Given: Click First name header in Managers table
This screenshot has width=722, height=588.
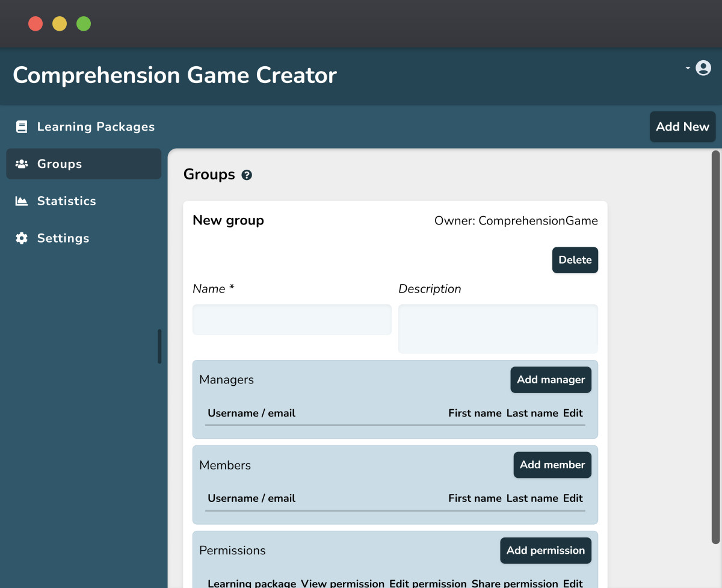Looking at the screenshot, I should pyautogui.click(x=475, y=413).
